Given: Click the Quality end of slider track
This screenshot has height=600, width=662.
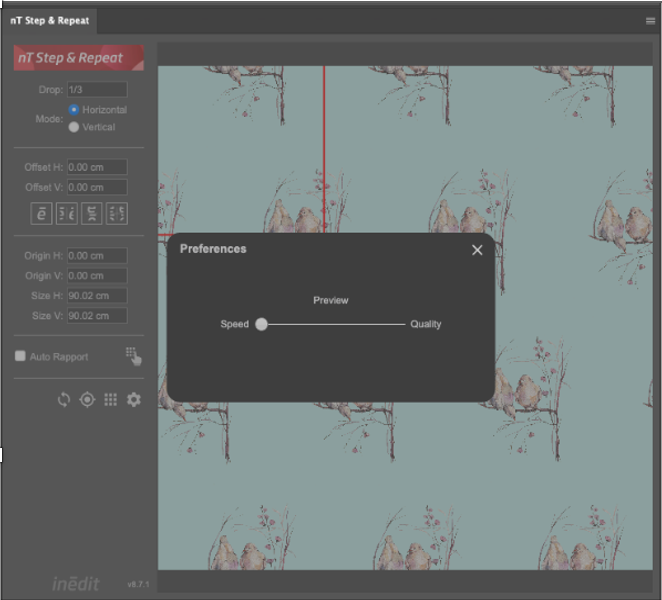Looking at the screenshot, I should 404,324.
